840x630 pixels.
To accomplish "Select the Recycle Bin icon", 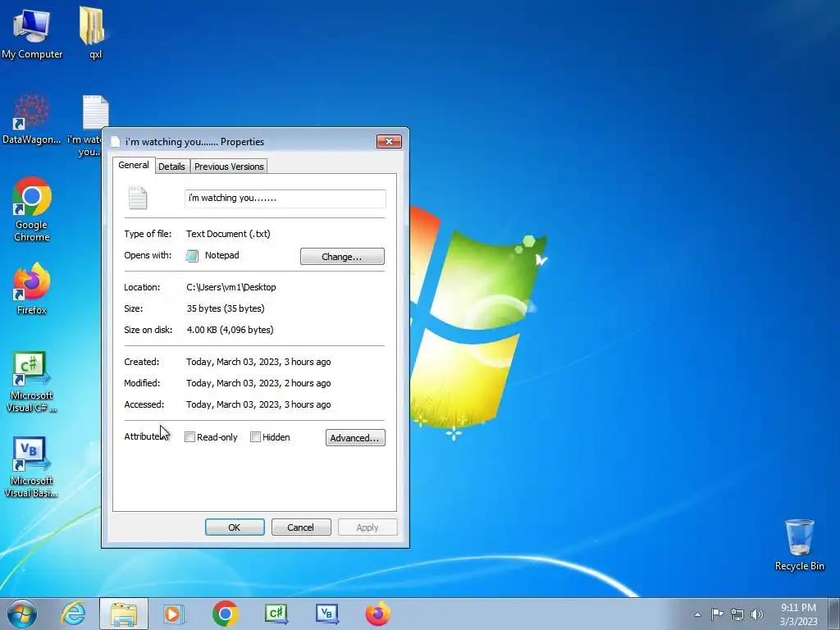I will click(x=799, y=545).
